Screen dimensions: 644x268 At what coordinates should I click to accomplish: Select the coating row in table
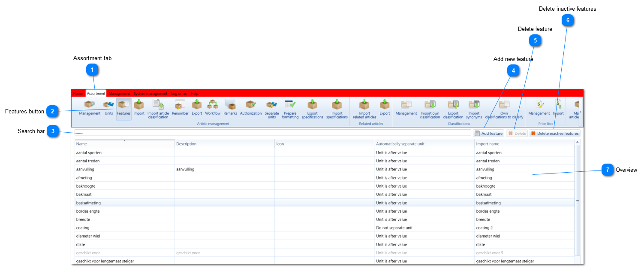[x=325, y=228]
